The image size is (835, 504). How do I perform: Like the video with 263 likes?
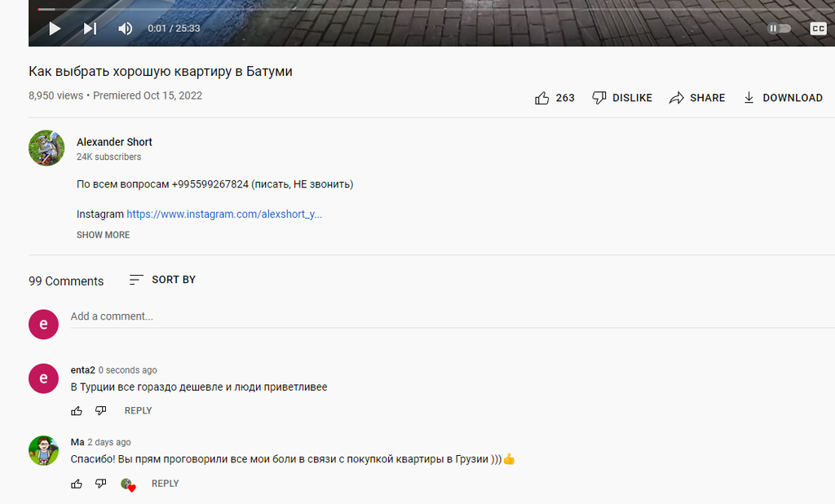tap(554, 98)
